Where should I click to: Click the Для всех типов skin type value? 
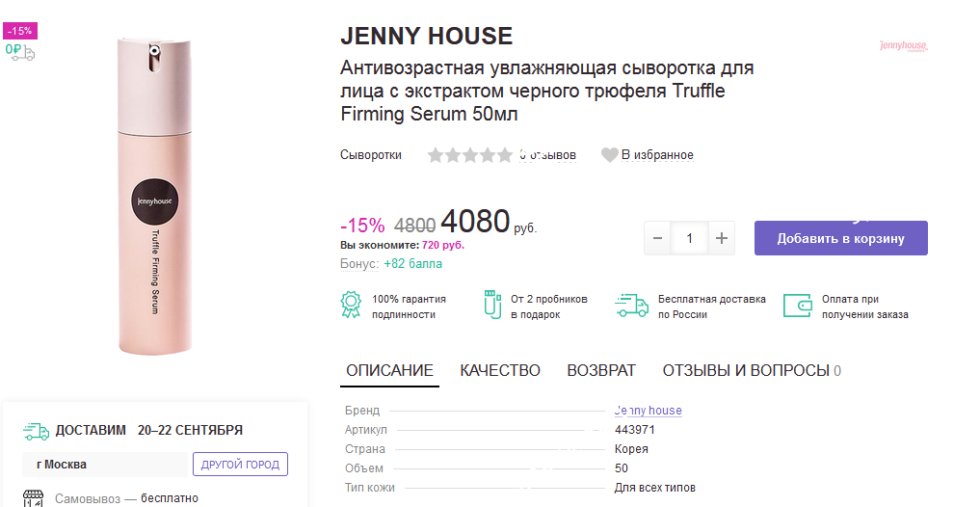(655, 488)
